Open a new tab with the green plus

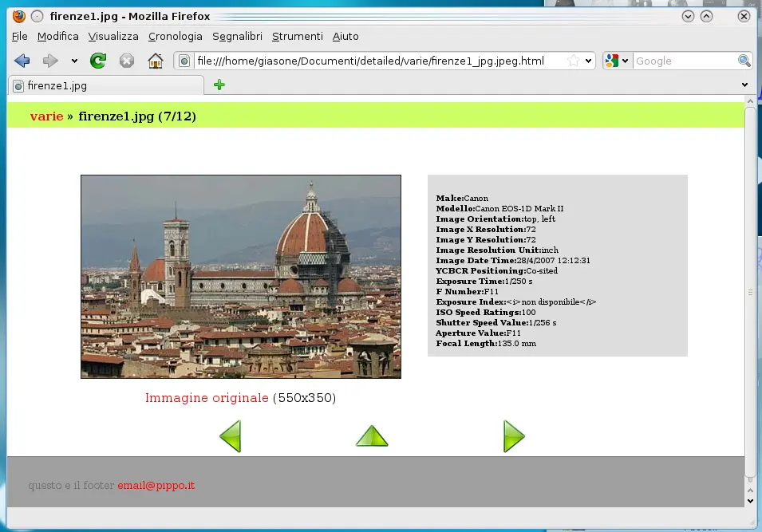click(219, 85)
